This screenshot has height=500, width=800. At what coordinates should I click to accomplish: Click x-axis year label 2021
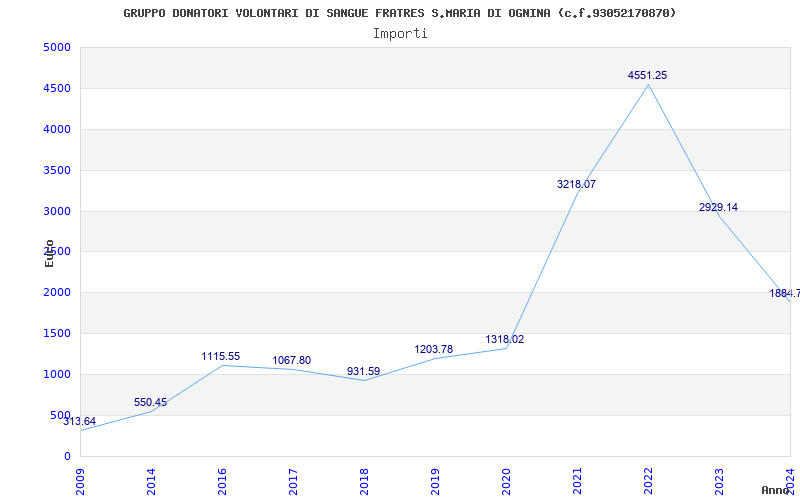(577, 481)
